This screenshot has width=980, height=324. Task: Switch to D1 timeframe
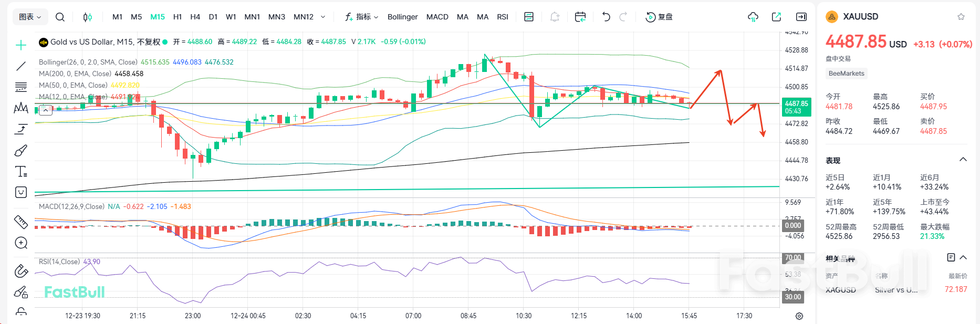[213, 17]
